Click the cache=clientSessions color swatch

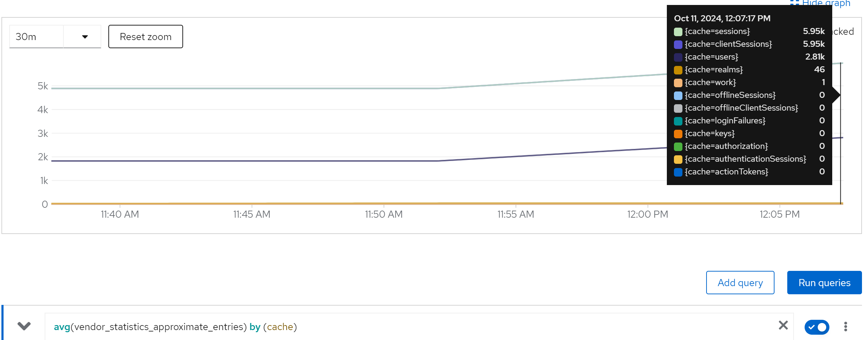click(678, 45)
